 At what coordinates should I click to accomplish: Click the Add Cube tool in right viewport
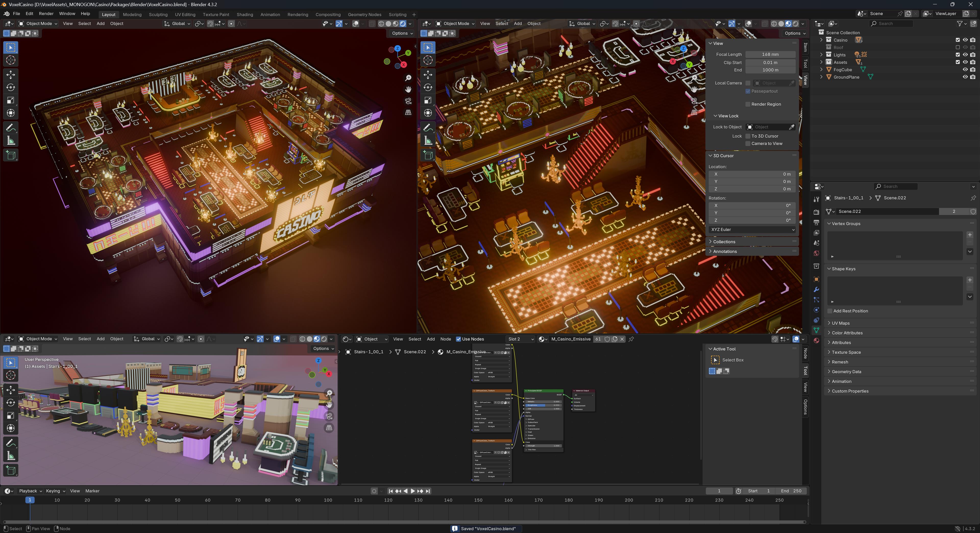428,155
